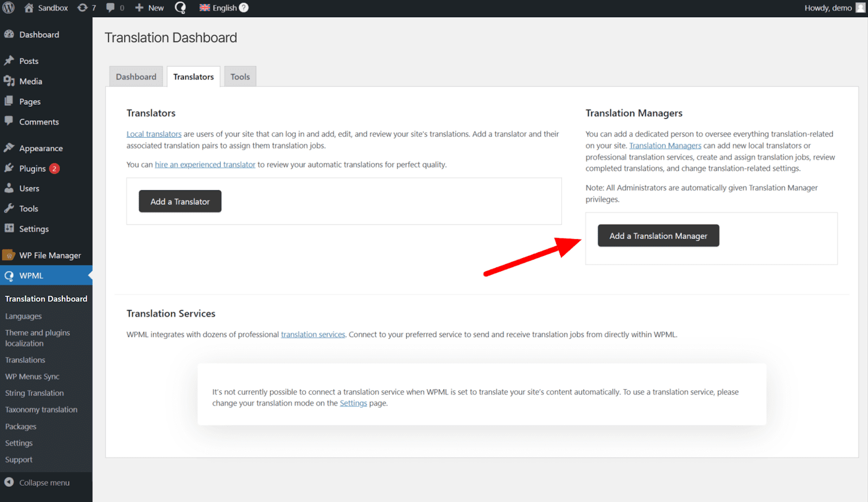Viewport: 868px width, 502px height.
Task: Click the Appearance sidebar label
Action: pos(41,148)
